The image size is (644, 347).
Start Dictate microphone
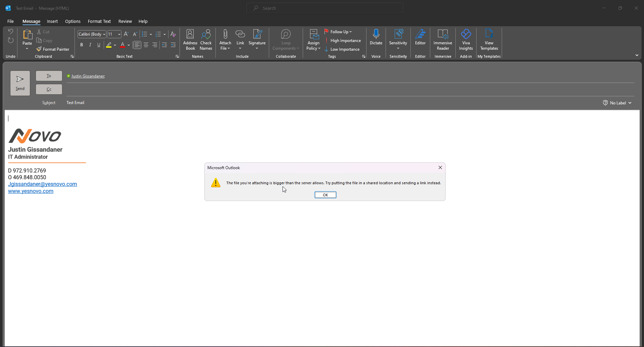pyautogui.click(x=376, y=37)
